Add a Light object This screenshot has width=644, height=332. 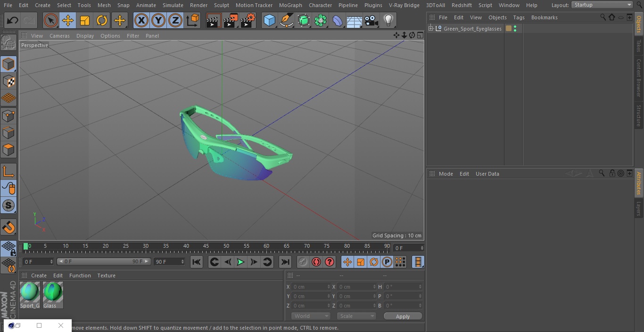point(388,21)
